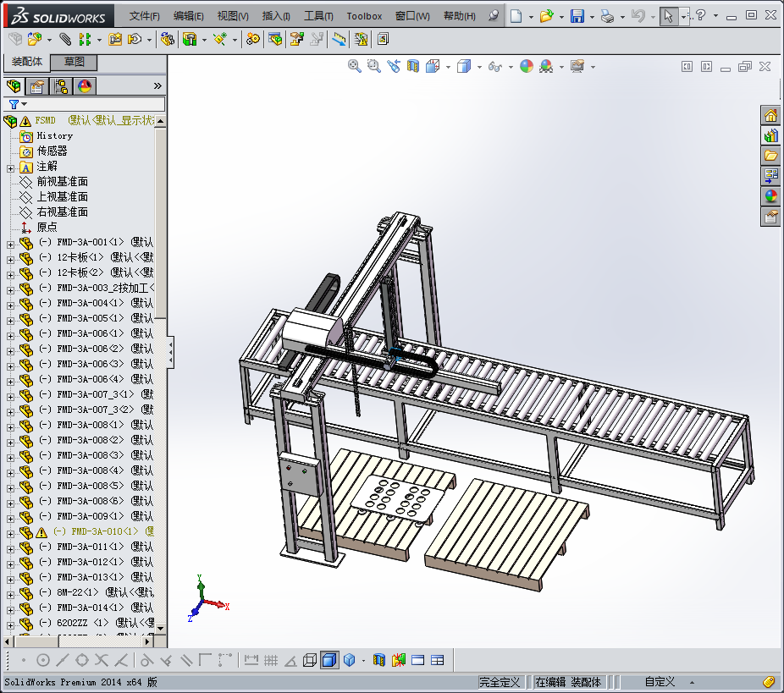
Task: Click the Mate paperclip icon
Action: [65, 39]
